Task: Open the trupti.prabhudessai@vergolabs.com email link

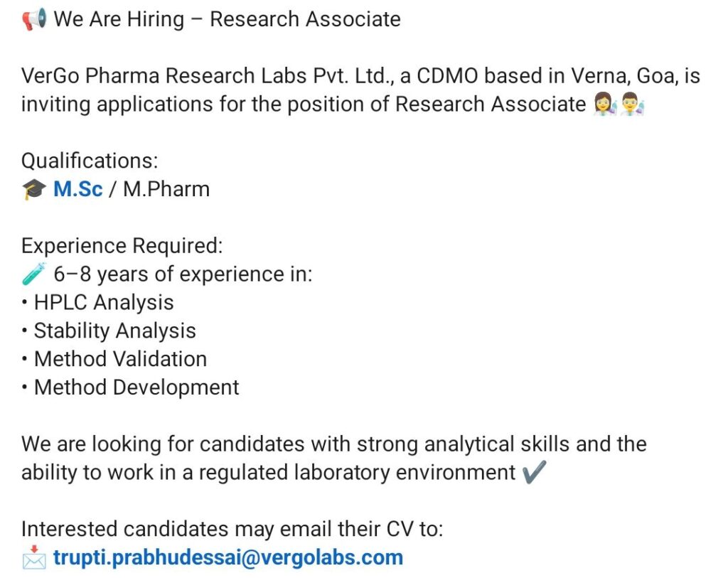Action: point(227,557)
